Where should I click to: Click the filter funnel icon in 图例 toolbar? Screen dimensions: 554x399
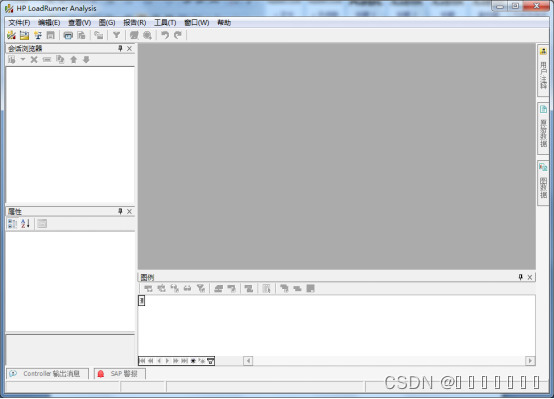coord(201,289)
